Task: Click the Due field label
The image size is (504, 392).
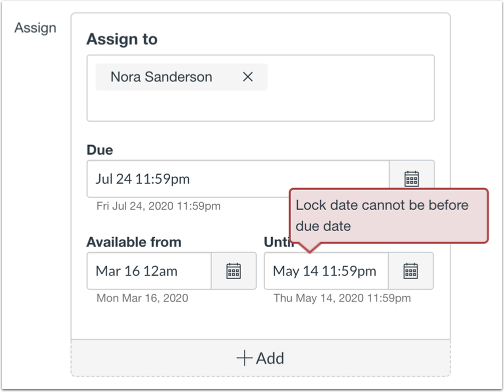Action: (100, 150)
